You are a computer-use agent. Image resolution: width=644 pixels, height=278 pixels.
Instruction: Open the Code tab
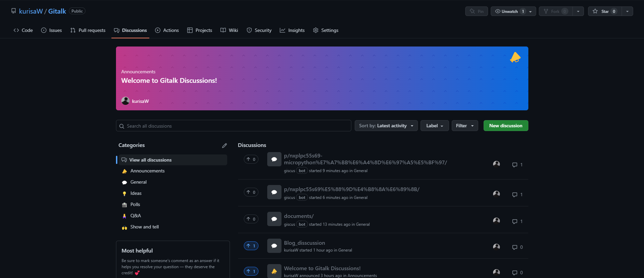[23, 30]
